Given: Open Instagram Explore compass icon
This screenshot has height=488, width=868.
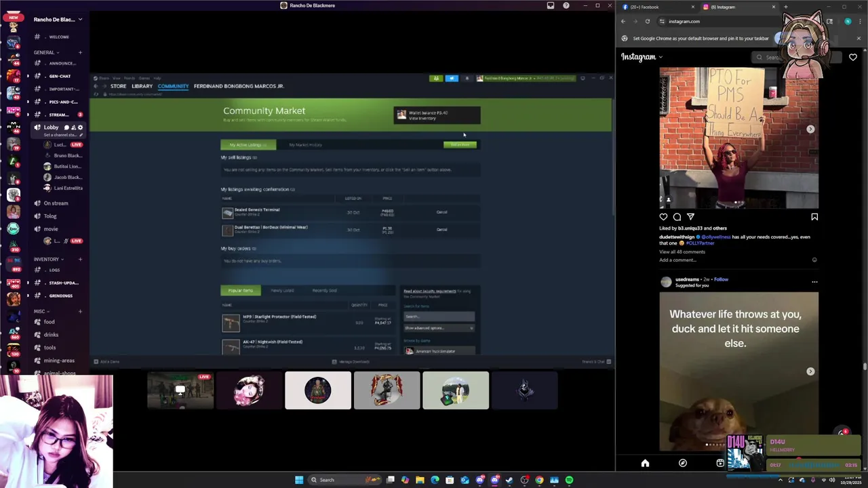Looking at the screenshot, I should 683,463.
